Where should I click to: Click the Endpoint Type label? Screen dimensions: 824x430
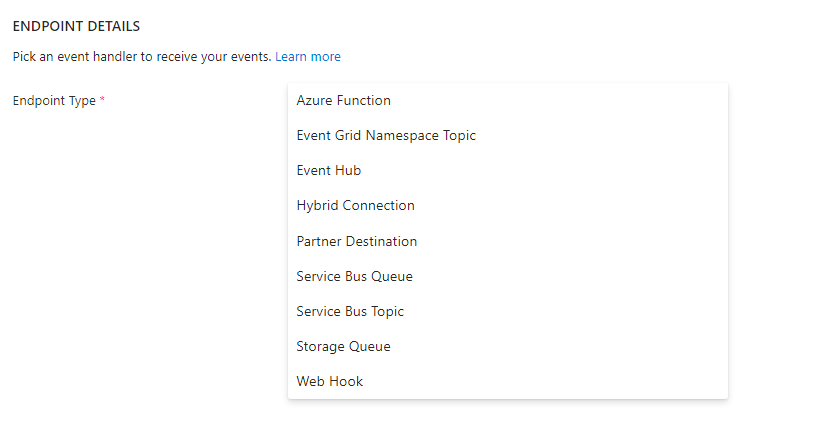pos(54,101)
